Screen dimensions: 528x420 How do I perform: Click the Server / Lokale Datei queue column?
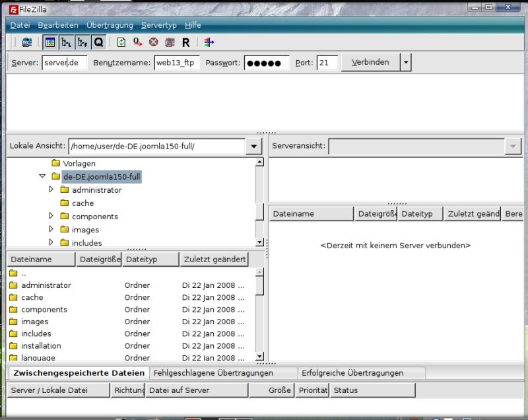click(x=59, y=390)
